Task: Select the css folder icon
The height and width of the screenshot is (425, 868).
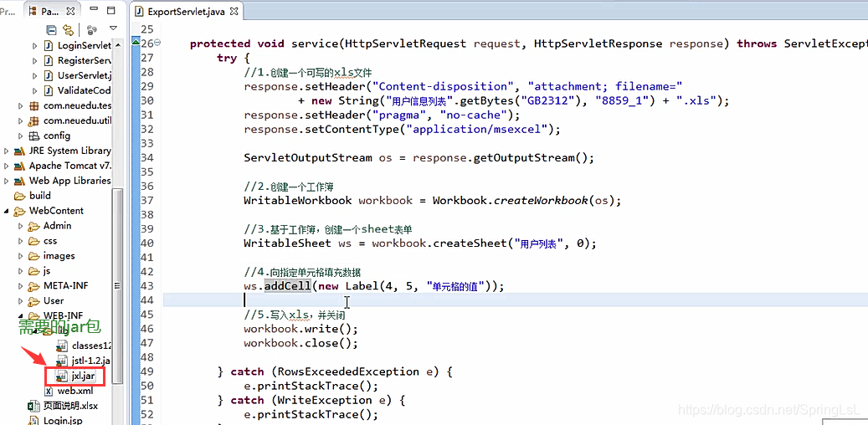Action: (33, 241)
